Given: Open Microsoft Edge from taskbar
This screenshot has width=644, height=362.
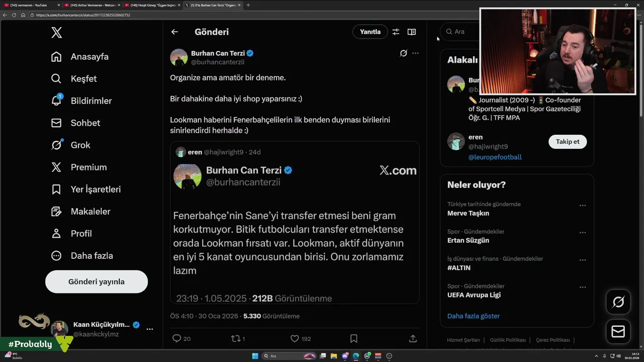Looking at the screenshot, I should tap(356, 356).
